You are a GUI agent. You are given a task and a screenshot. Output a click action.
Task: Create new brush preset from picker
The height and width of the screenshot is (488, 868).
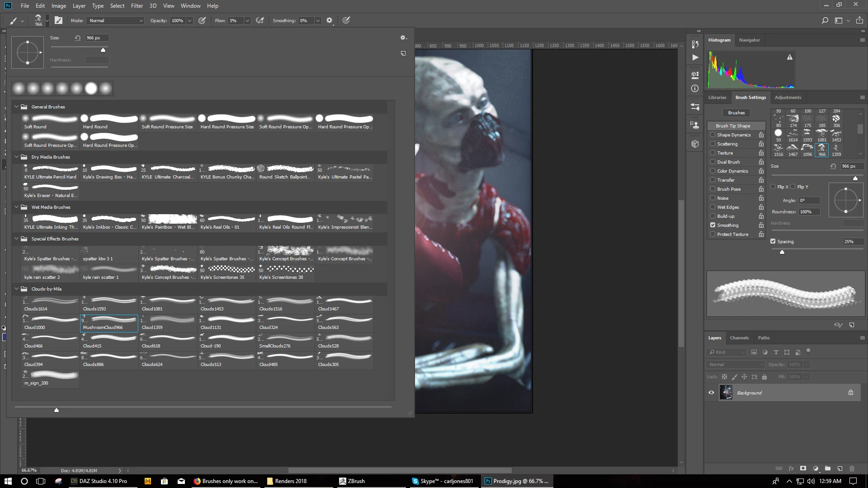(403, 53)
